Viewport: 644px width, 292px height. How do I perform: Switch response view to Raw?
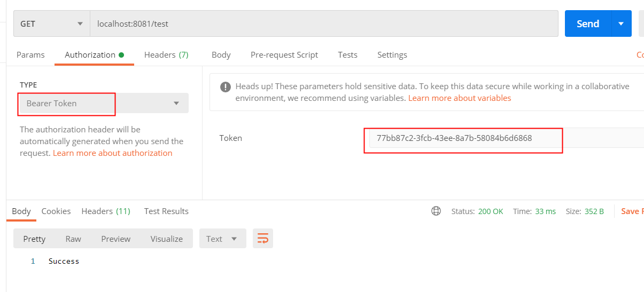73,239
